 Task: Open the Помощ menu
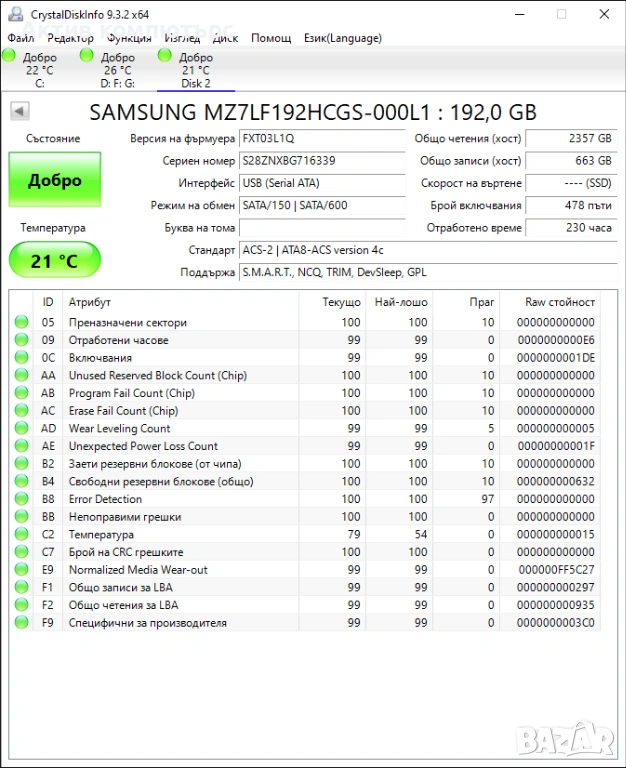coord(271,38)
